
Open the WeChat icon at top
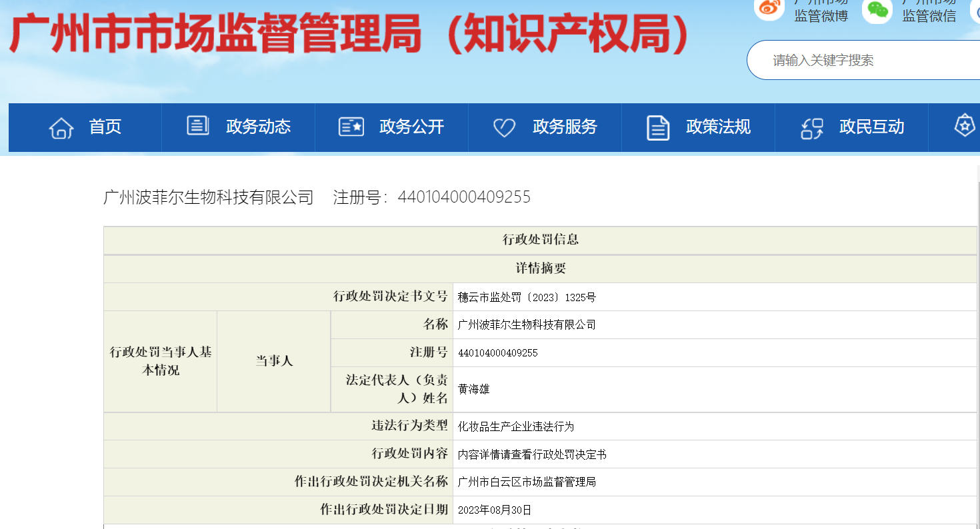pyautogui.click(x=877, y=9)
